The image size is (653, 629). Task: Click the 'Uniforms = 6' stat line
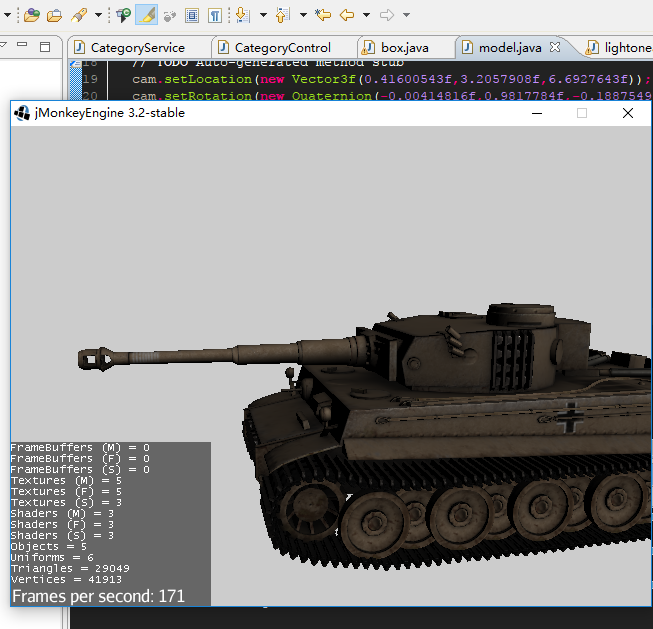(x=52, y=557)
